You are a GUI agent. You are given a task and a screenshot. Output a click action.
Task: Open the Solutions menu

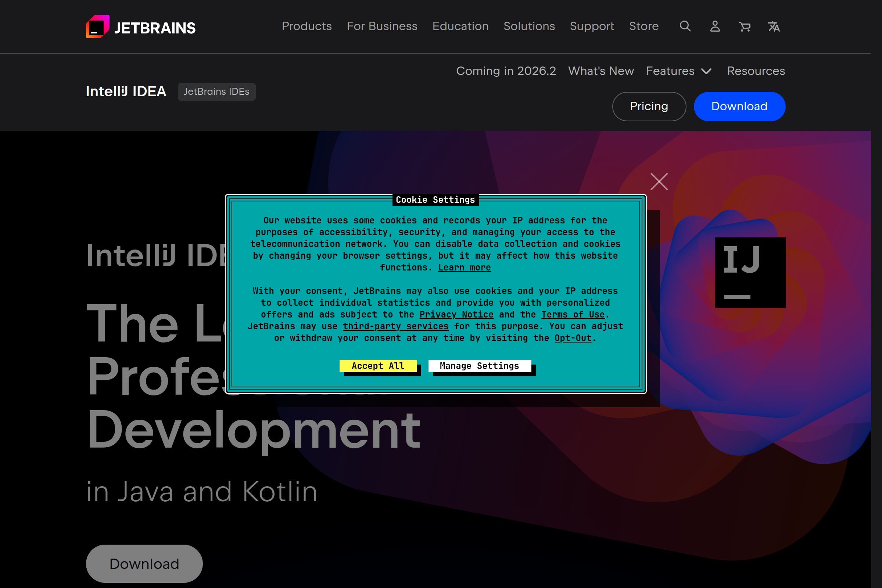point(529,26)
